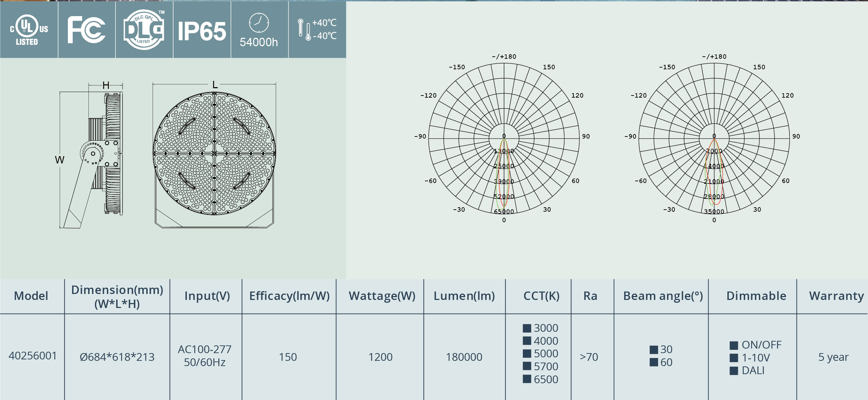The height and width of the screenshot is (400, 868).
Task: Click the right polar chart peaking at 35000
Action: click(x=714, y=139)
